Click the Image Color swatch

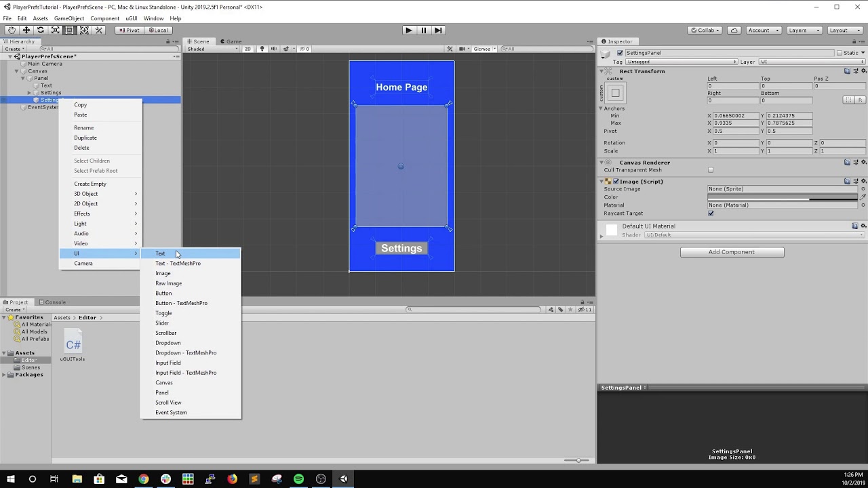pyautogui.click(x=783, y=197)
